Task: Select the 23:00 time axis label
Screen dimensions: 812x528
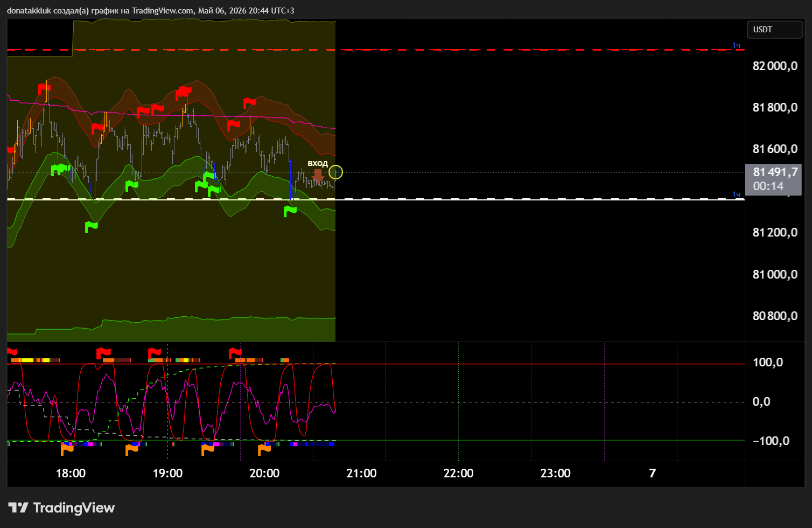Action: coord(555,474)
